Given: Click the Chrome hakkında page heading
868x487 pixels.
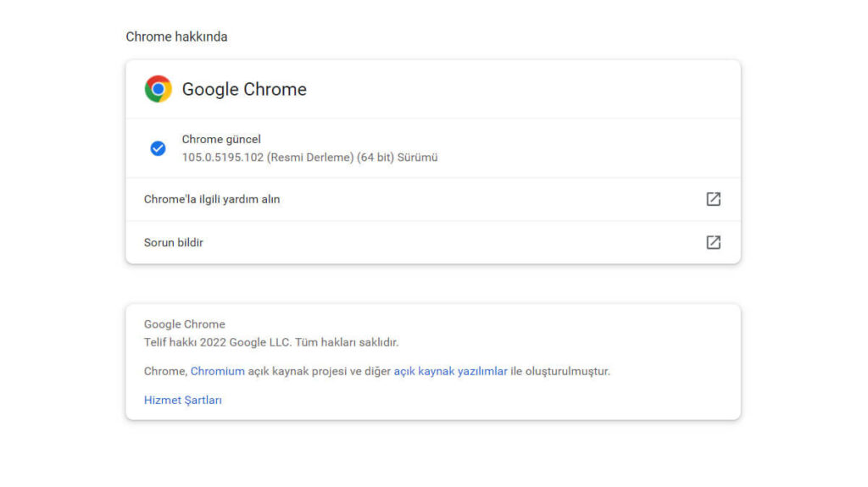Looking at the screenshot, I should click(176, 36).
